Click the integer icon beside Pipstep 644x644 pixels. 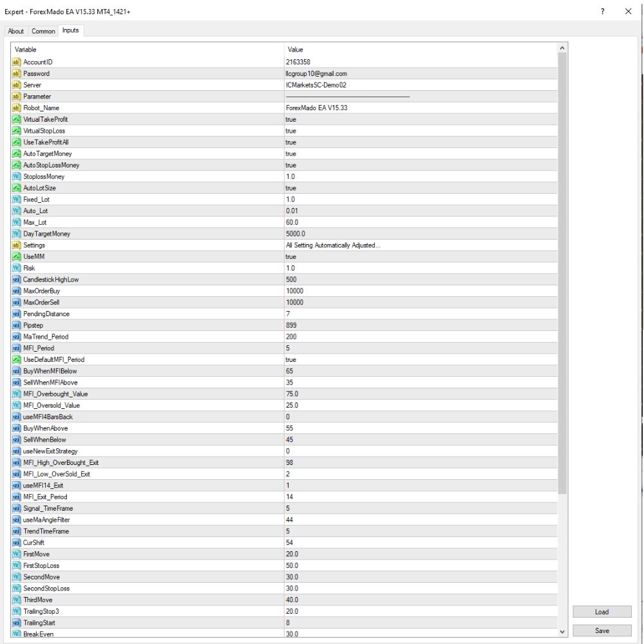click(x=17, y=325)
